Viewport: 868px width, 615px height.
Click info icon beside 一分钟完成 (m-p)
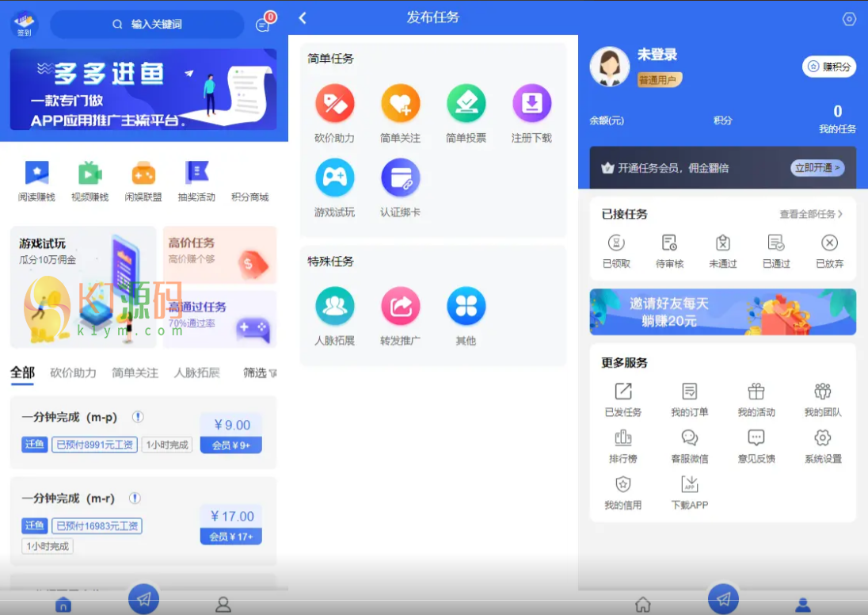(x=138, y=417)
